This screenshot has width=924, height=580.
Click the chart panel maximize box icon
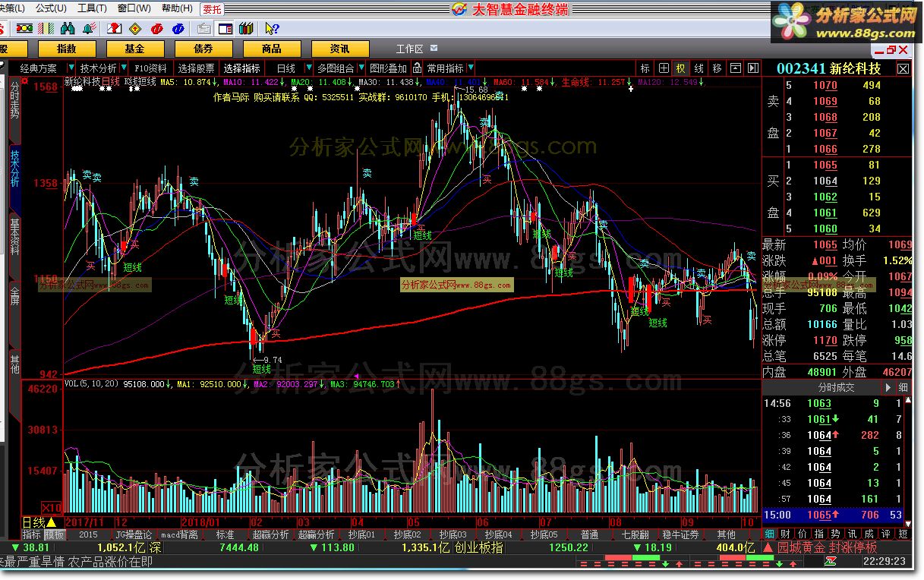pyautogui.click(x=736, y=68)
